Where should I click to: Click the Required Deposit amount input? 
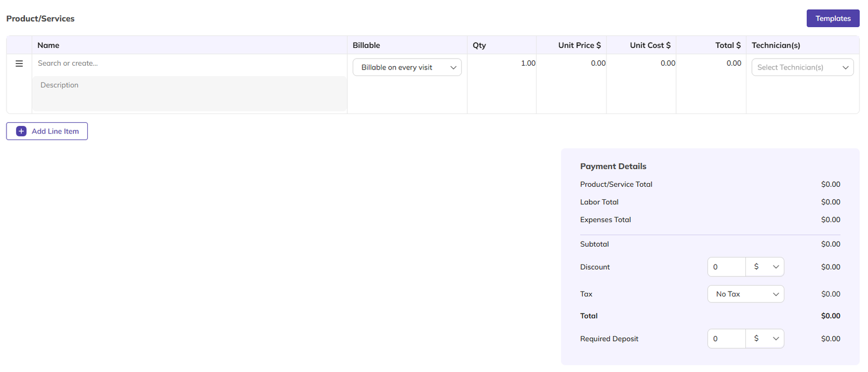coord(726,338)
